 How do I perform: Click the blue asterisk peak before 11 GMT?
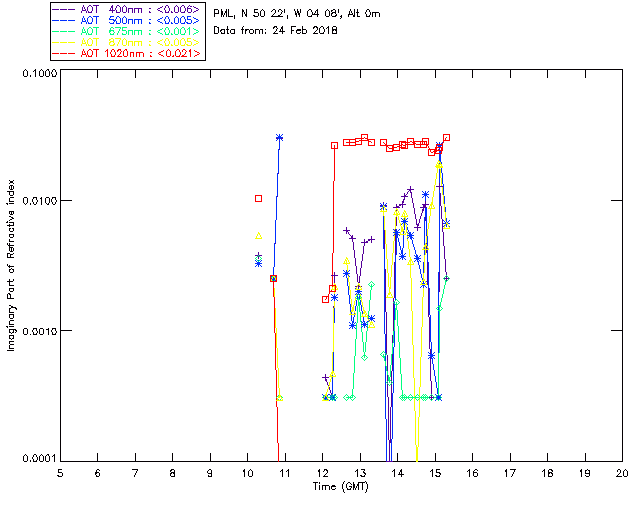(280, 138)
